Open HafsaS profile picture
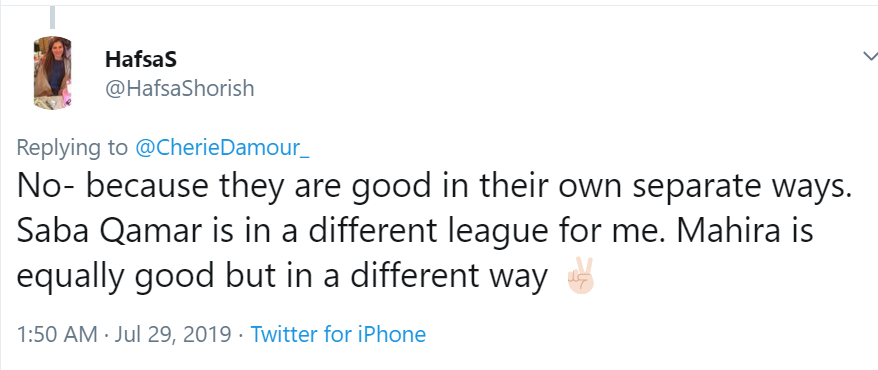This screenshot has height=370, width=878. tap(53, 73)
